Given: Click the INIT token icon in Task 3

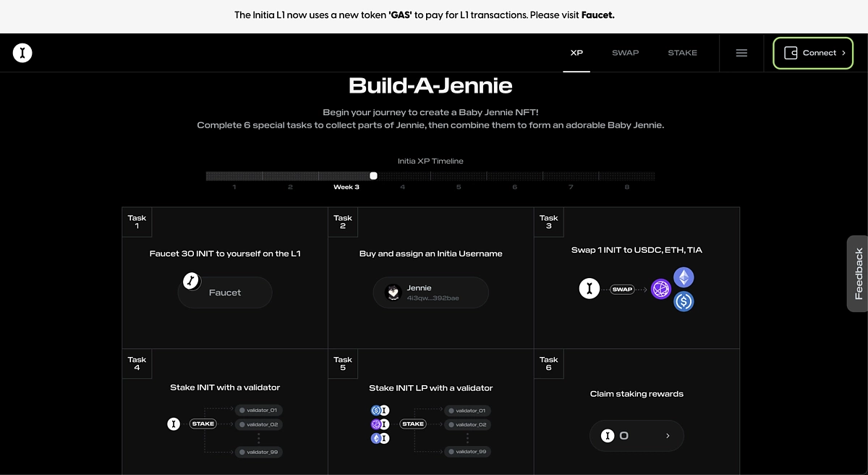Looking at the screenshot, I should [590, 289].
